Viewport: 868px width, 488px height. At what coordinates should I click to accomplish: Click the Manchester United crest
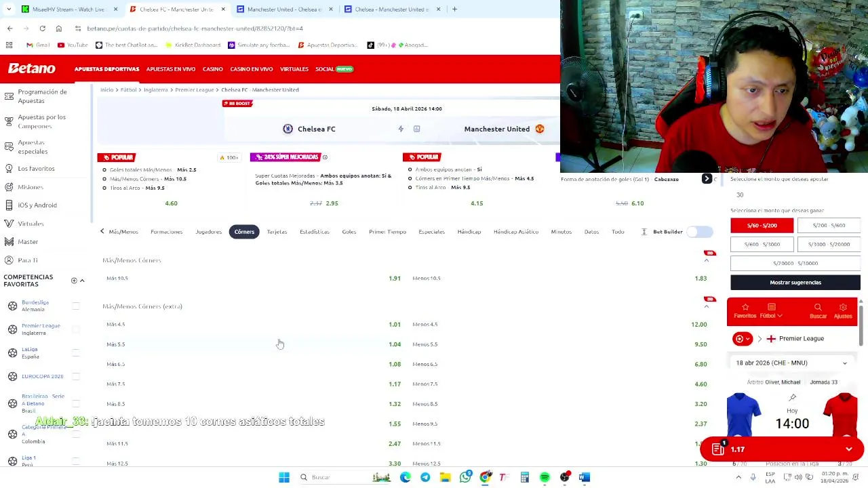tap(540, 129)
